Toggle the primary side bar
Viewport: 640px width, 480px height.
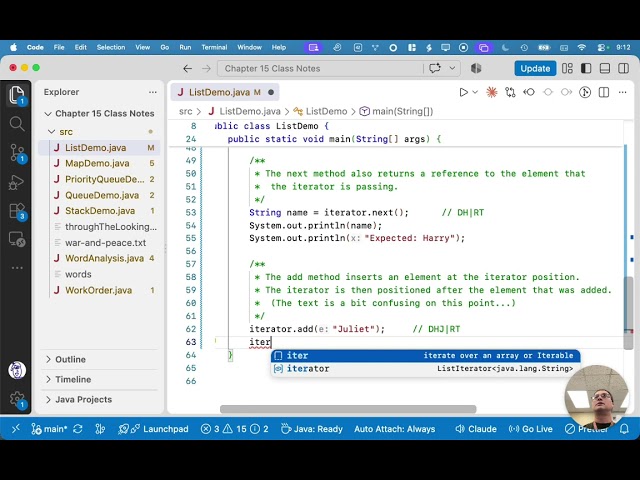click(x=586, y=69)
